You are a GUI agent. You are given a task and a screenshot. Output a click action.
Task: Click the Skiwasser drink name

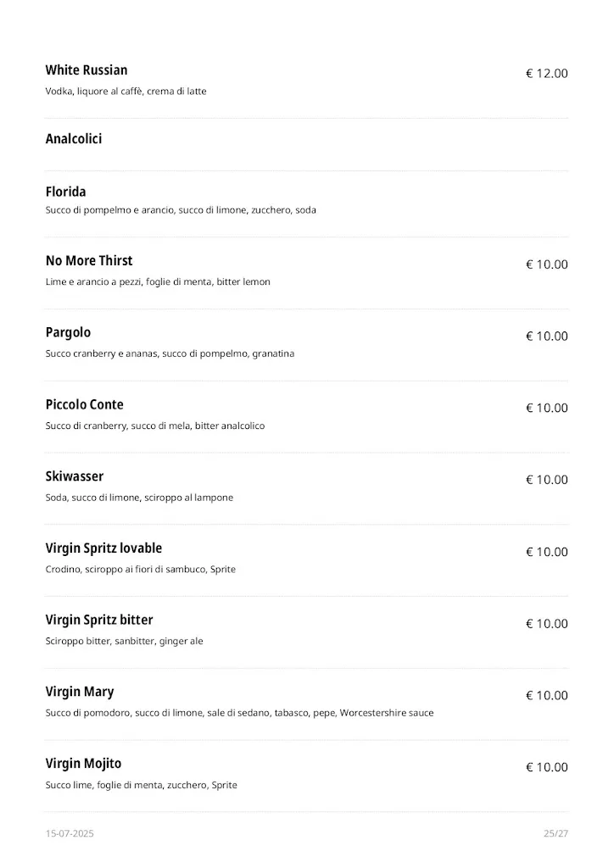coord(75,477)
